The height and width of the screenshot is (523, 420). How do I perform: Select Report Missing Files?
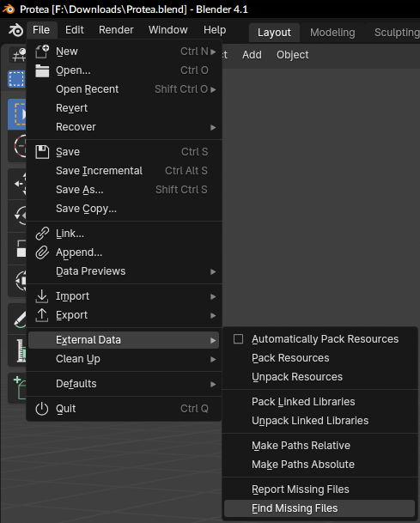pos(320,490)
